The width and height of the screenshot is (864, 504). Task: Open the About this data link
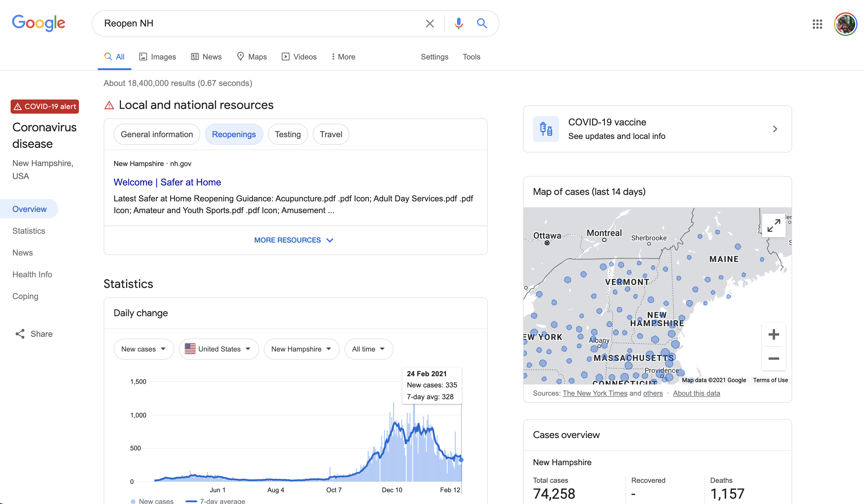pyautogui.click(x=696, y=393)
